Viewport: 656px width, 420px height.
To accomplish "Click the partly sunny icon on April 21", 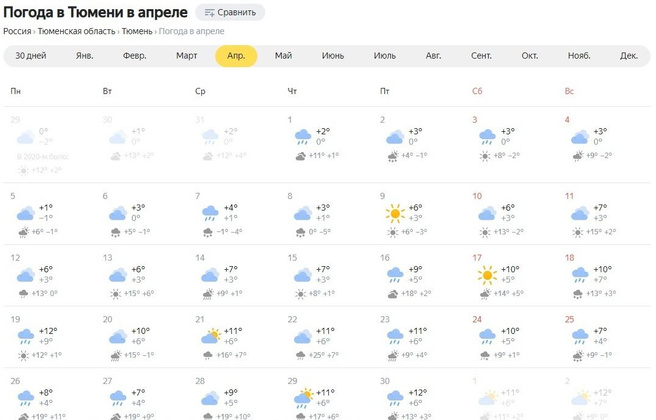I will pyautogui.click(x=210, y=336).
